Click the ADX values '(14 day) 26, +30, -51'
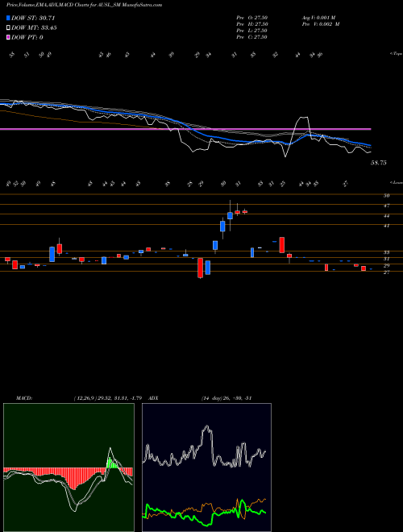The width and height of the screenshot is (403, 532). coord(226,397)
